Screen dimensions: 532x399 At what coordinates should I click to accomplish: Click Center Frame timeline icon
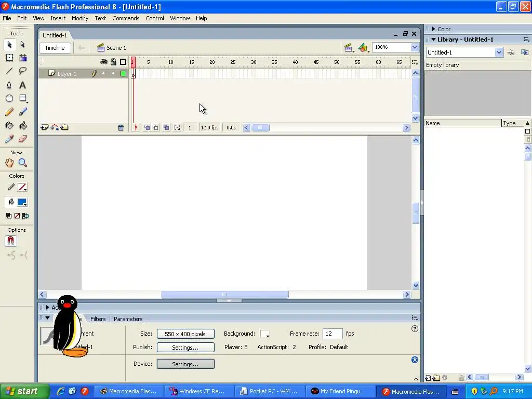click(x=136, y=128)
